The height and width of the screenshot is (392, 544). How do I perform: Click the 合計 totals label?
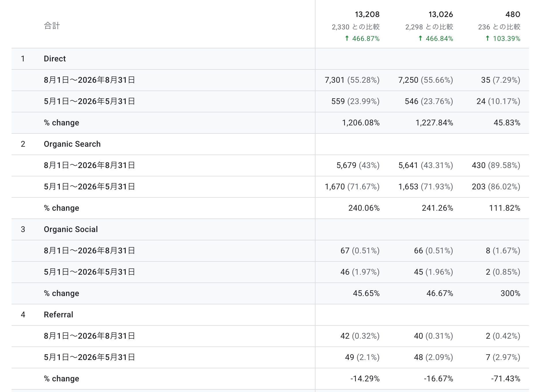click(x=52, y=26)
